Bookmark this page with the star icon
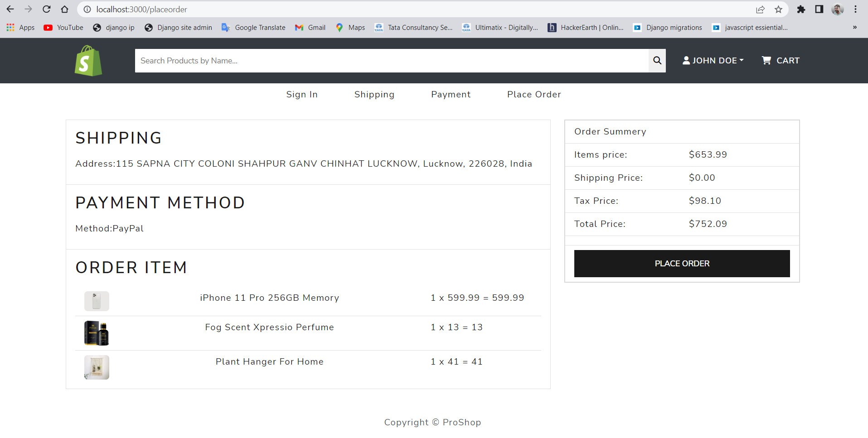 coord(778,9)
